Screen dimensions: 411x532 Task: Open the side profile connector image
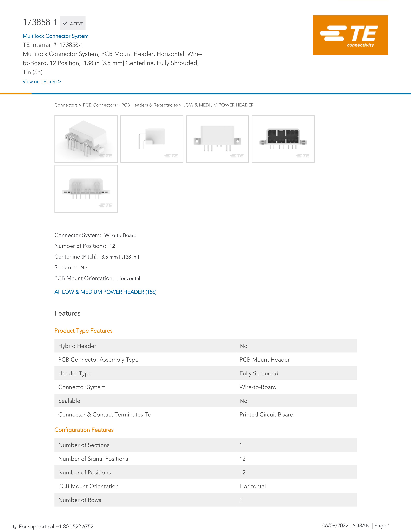(x=152, y=139)
